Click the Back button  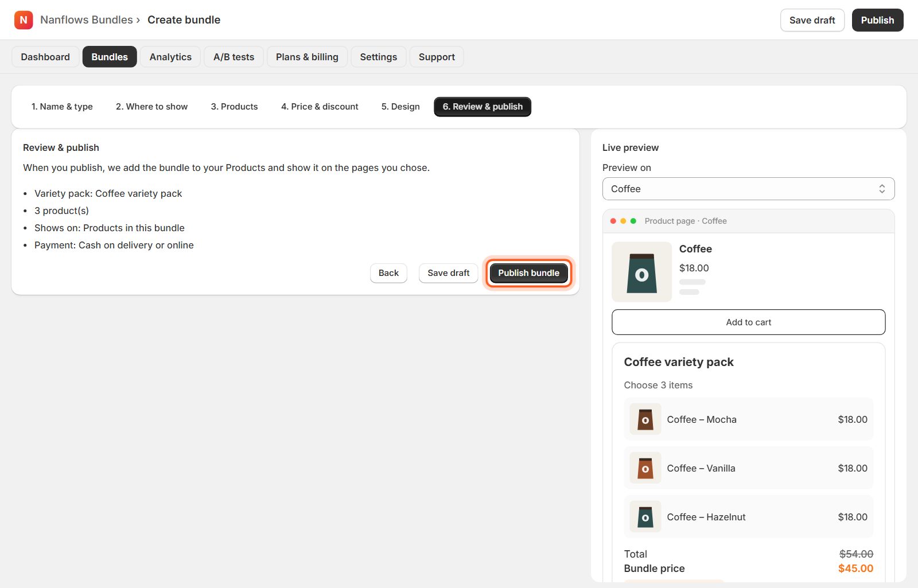388,273
